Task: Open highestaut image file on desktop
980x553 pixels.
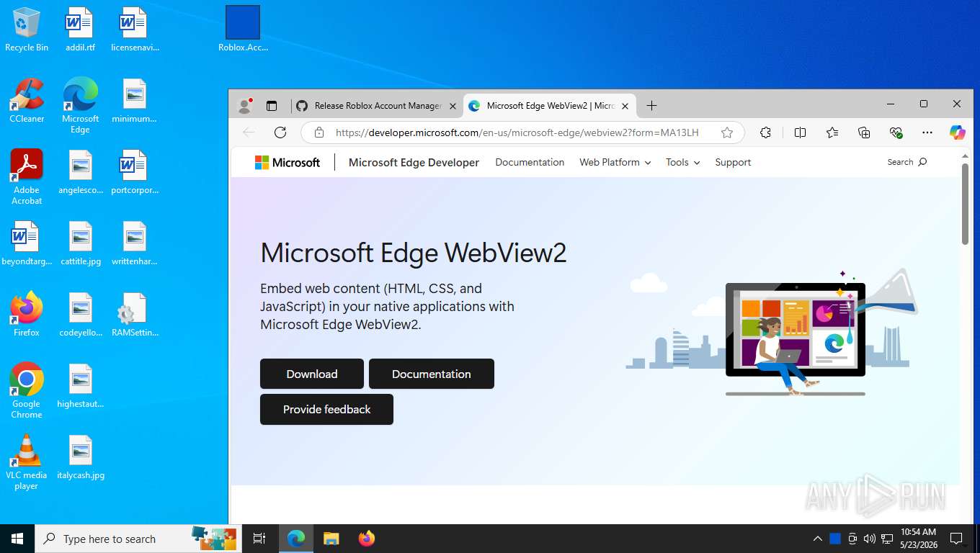Action: (x=80, y=386)
